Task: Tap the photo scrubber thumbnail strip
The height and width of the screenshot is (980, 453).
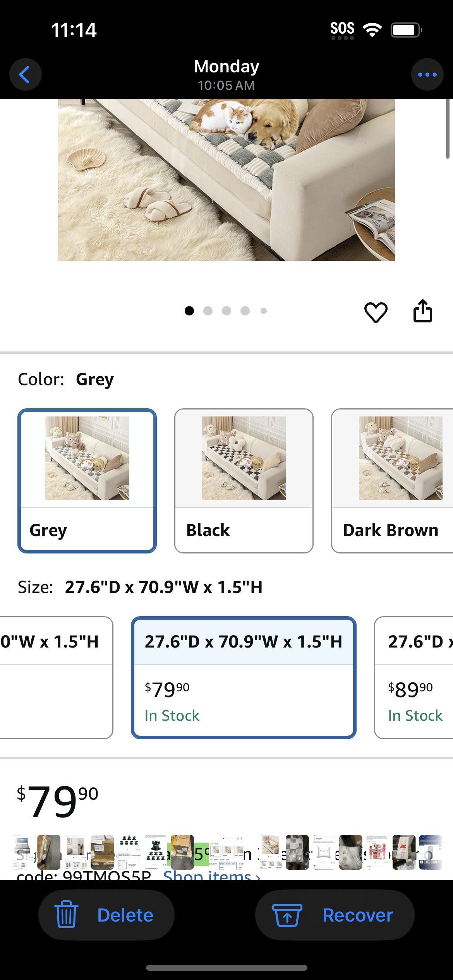Action: pos(226,853)
